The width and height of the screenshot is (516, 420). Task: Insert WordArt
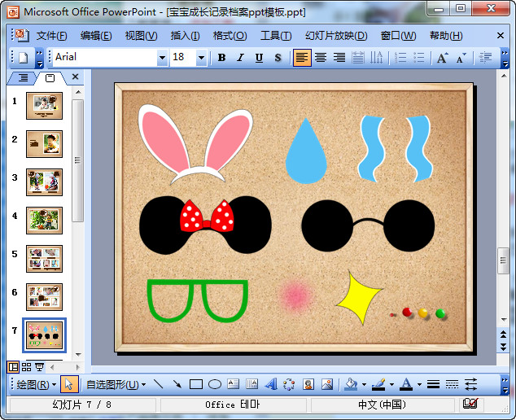click(x=271, y=384)
